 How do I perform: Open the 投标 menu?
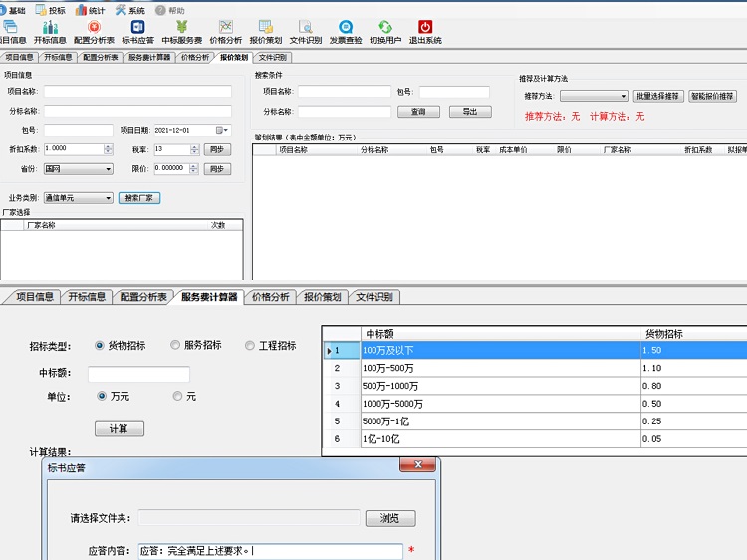(51, 10)
